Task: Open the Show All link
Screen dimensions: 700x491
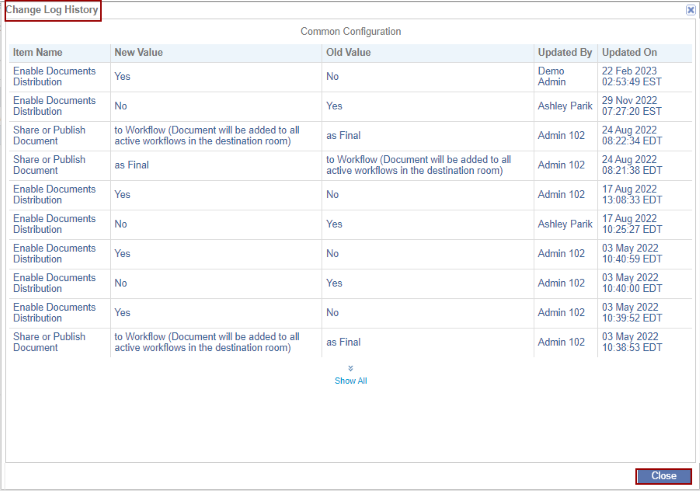Action: [x=351, y=381]
